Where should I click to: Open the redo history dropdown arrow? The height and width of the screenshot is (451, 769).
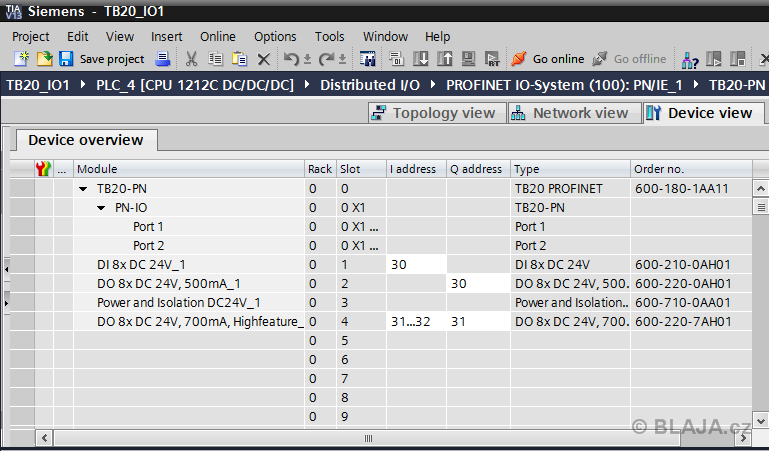click(x=342, y=59)
